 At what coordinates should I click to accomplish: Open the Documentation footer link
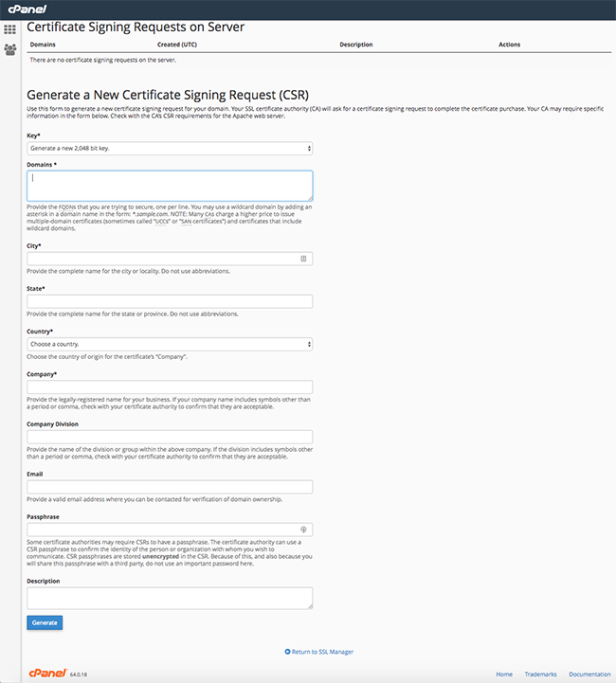click(x=589, y=674)
